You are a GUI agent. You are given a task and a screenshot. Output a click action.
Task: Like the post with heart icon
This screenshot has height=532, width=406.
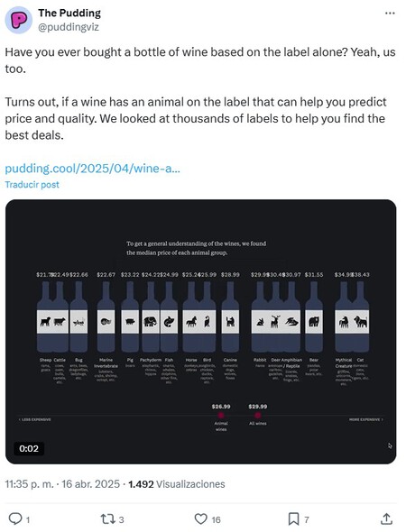[x=200, y=518]
